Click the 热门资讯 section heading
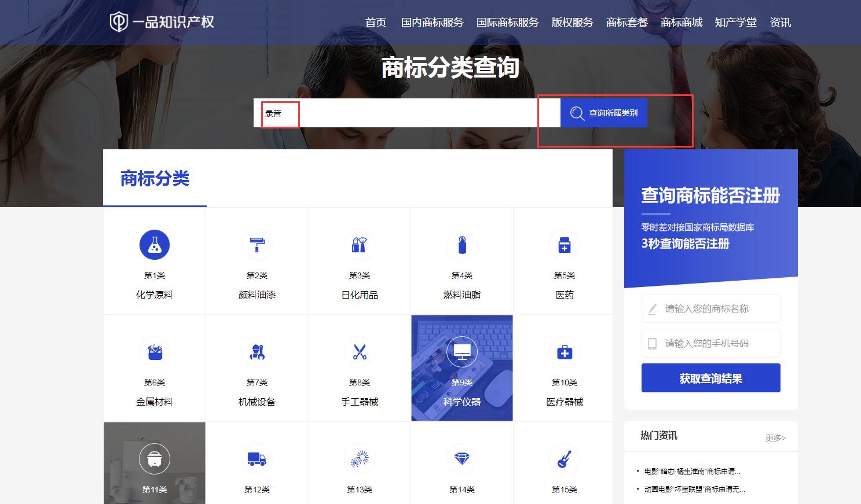Screen dimensions: 861x504 click(x=658, y=435)
